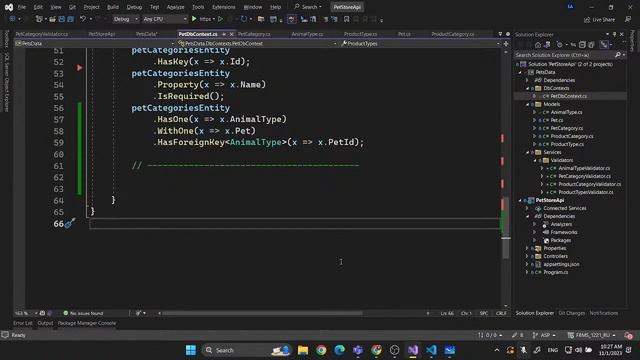Open the PetsData project navigation dropdown

tap(95, 43)
